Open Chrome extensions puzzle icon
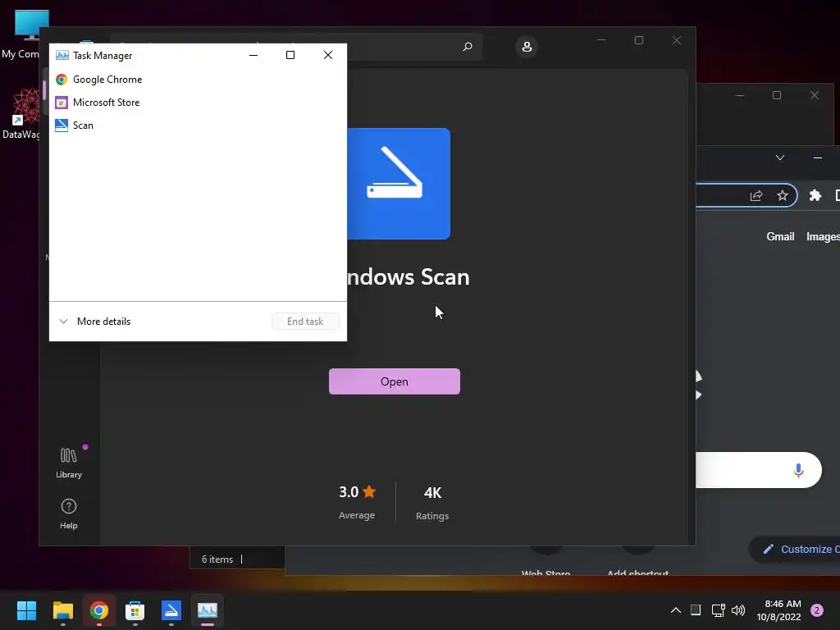Image resolution: width=840 pixels, height=630 pixels. (815, 195)
